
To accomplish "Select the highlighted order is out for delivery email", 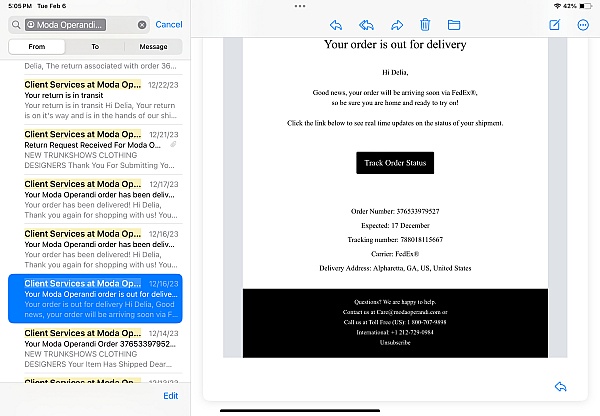I will tap(95, 299).
